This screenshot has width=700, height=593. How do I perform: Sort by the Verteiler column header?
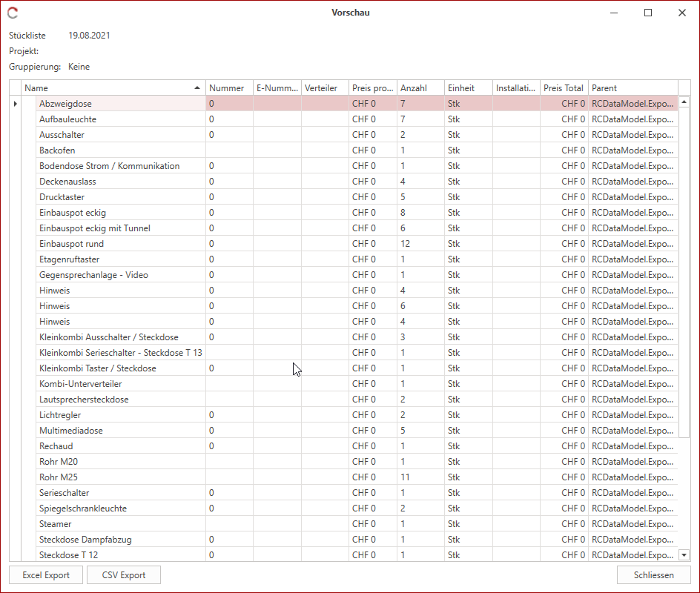pos(325,88)
